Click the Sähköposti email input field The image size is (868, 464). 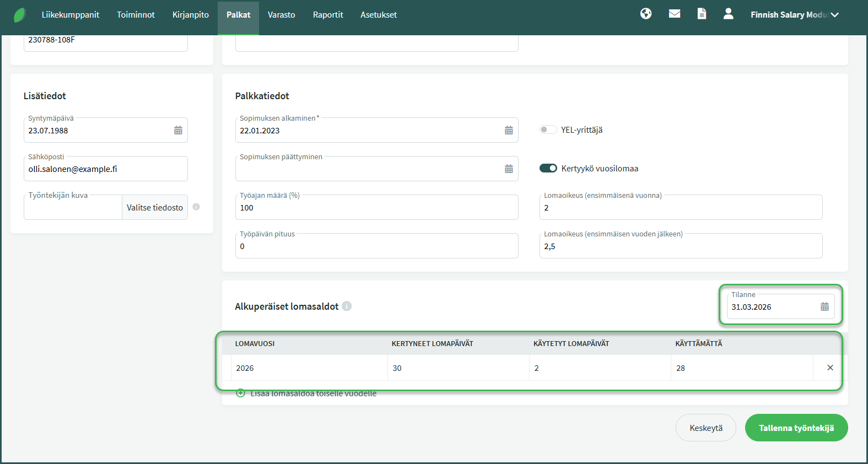tap(105, 169)
